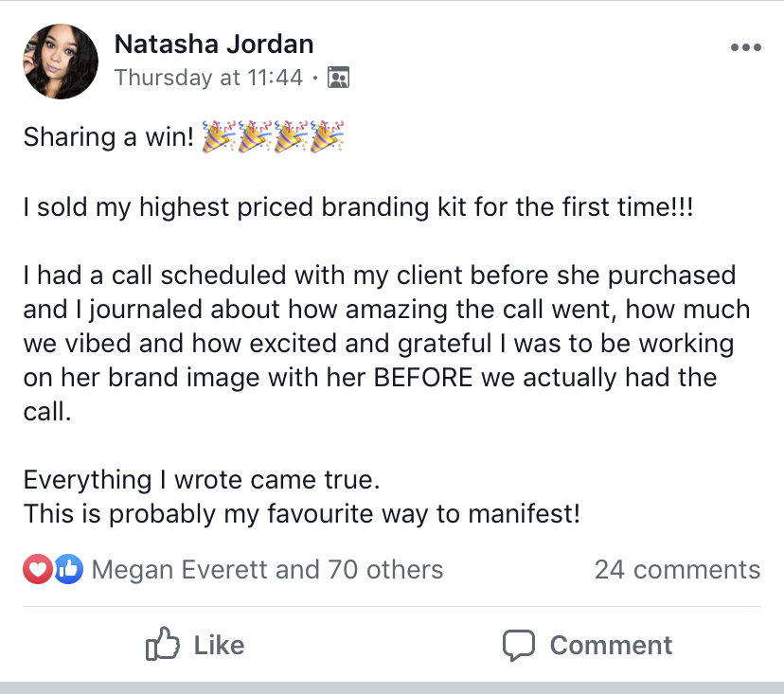Image resolution: width=784 pixels, height=694 pixels.
Task: Click the last party popper emoji
Action: 327,136
